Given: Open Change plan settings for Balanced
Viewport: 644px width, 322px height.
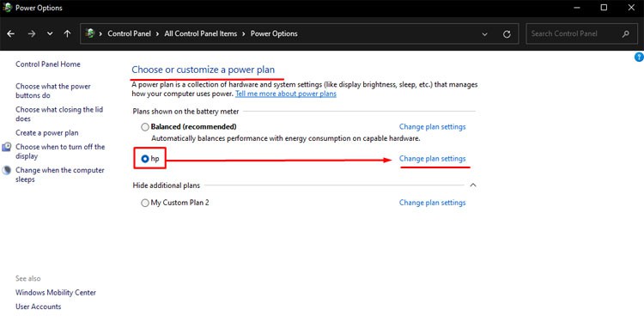Looking at the screenshot, I should point(433,126).
